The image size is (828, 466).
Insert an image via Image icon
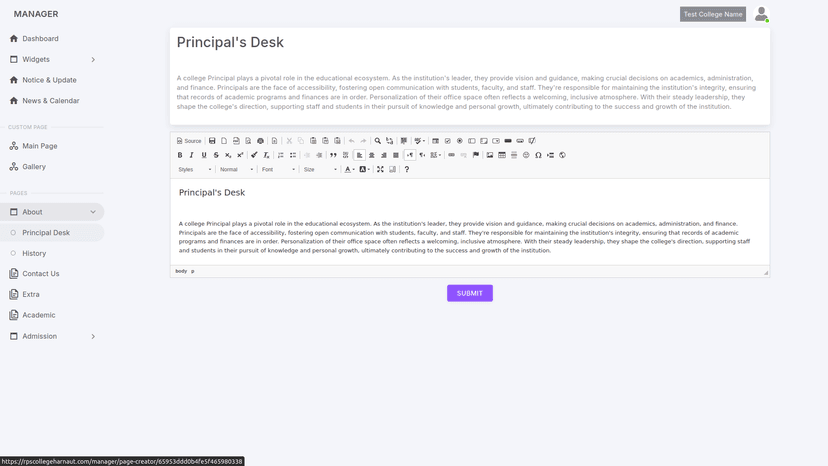pos(490,155)
